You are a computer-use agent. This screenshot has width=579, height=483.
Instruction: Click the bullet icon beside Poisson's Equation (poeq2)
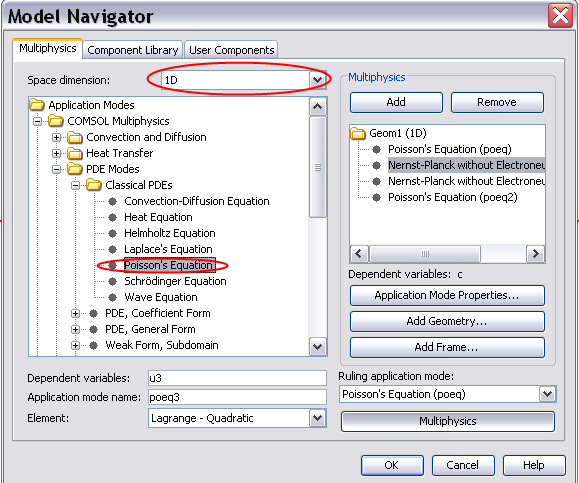tap(376, 198)
